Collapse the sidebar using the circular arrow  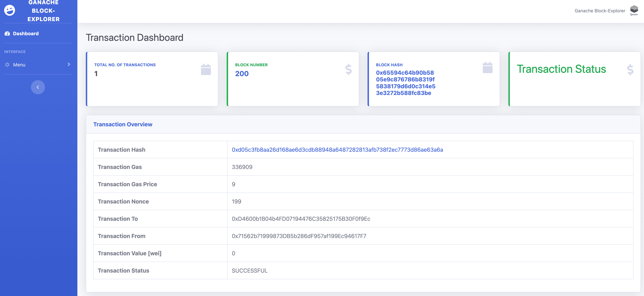(38, 87)
